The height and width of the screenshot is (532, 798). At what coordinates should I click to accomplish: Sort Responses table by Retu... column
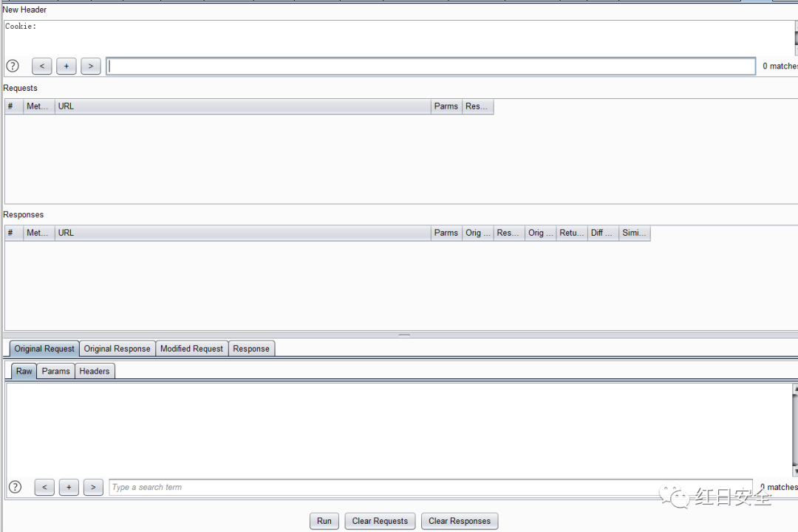pos(571,233)
